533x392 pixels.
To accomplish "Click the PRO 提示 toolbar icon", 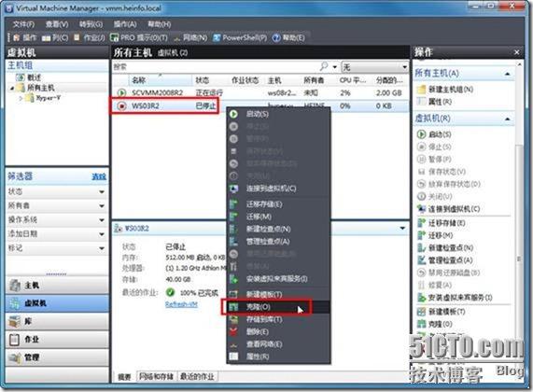I will pos(115,37).
